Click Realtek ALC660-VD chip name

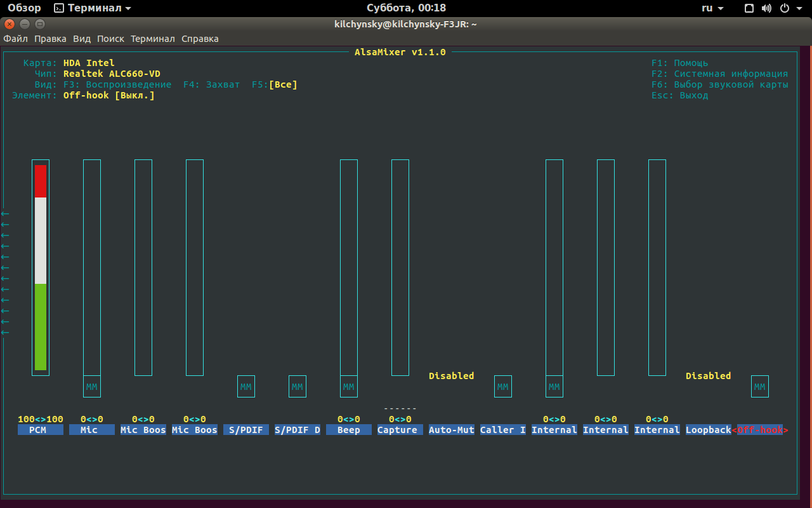(x=112, y=74)
